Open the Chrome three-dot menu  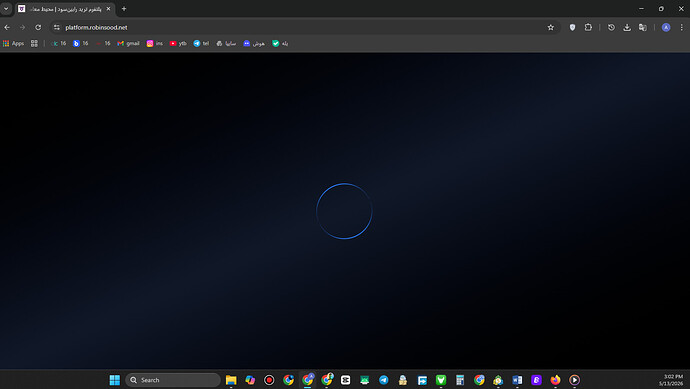(682, 27)
